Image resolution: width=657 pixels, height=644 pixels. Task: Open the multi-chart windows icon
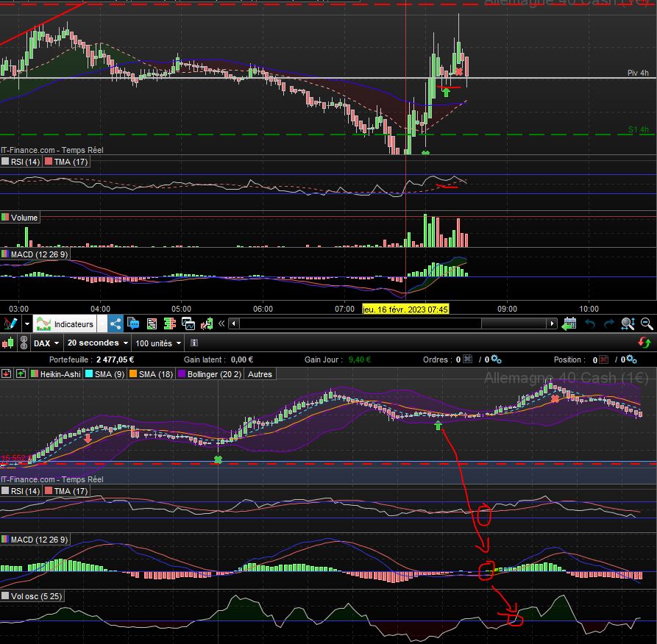(x=188, y=323)
